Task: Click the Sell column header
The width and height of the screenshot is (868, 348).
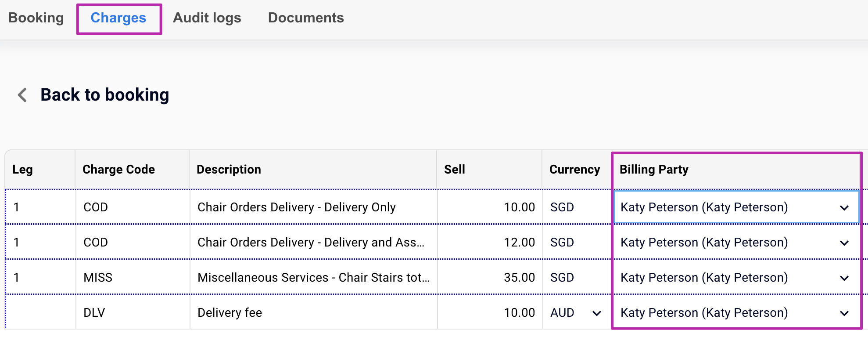Action: pyautogui.click(x=489, y=170)
